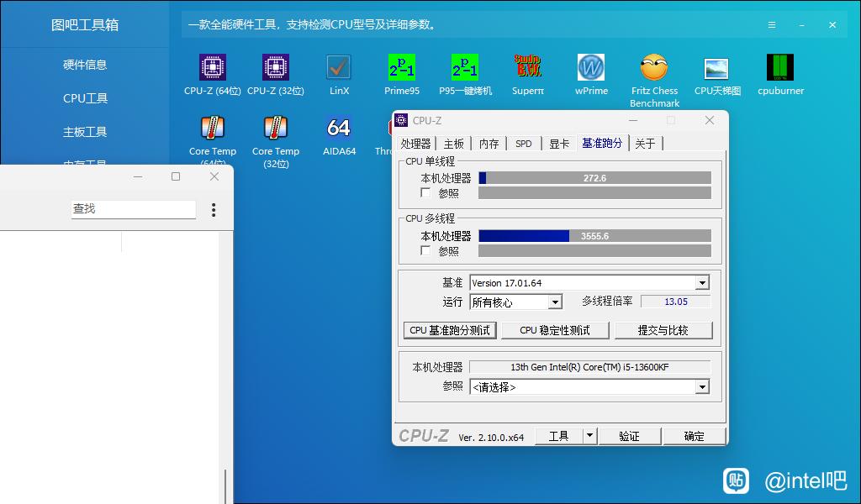The width and height of the screenshot is (861, 504).
Task: Click the 本机处理器 name field i5-13600KF
Action: (589, 367)
